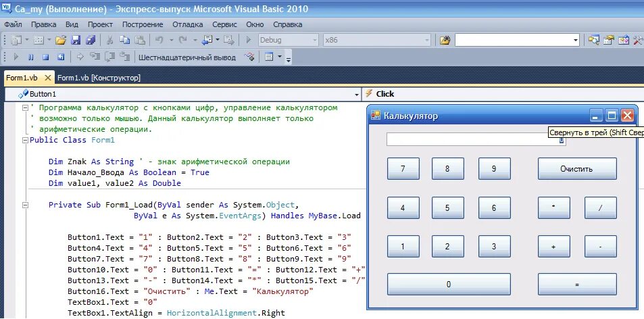Click the Navigate Backward icon
Viewport: 644px width, 319px height.
207,41
